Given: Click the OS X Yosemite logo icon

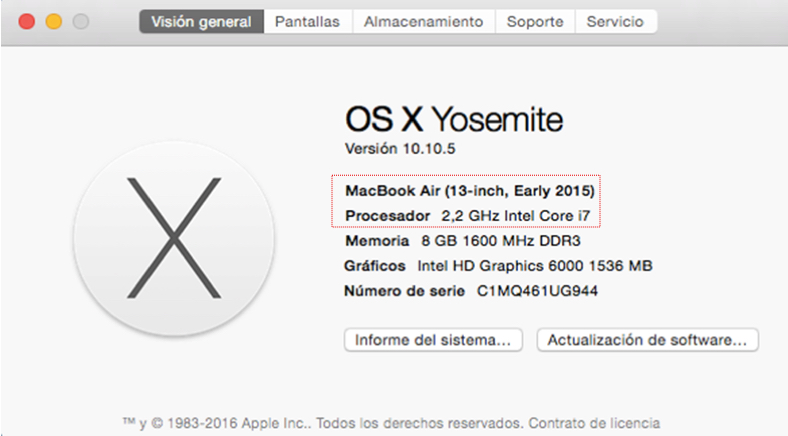Looking at the screenshot, I should 174,239.
